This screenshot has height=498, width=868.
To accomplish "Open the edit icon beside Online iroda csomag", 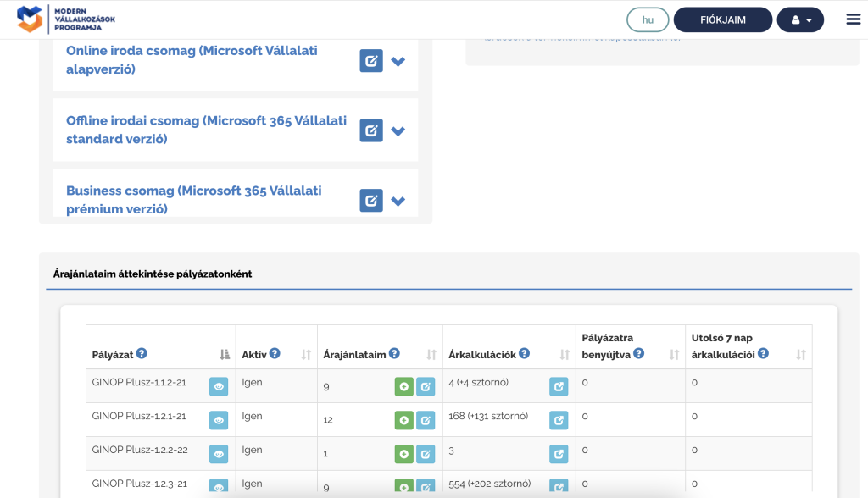I will (370, 60).
